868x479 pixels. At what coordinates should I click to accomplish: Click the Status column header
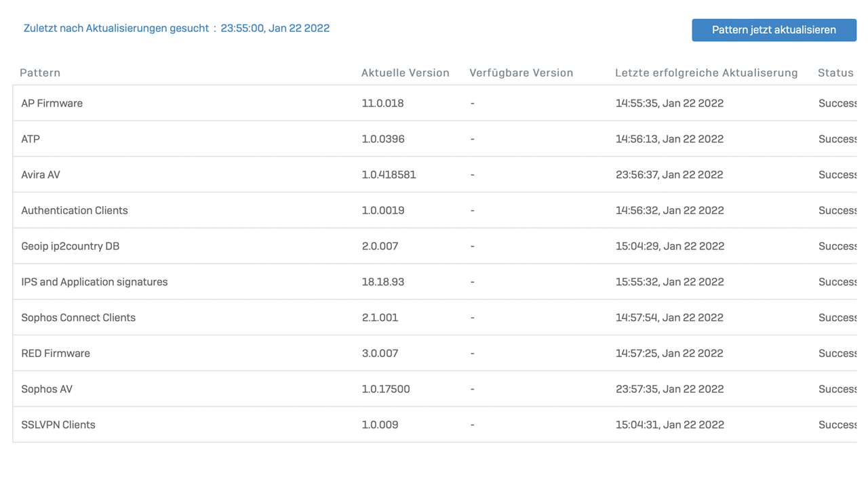pyautogui.click(x=835, y=72)
